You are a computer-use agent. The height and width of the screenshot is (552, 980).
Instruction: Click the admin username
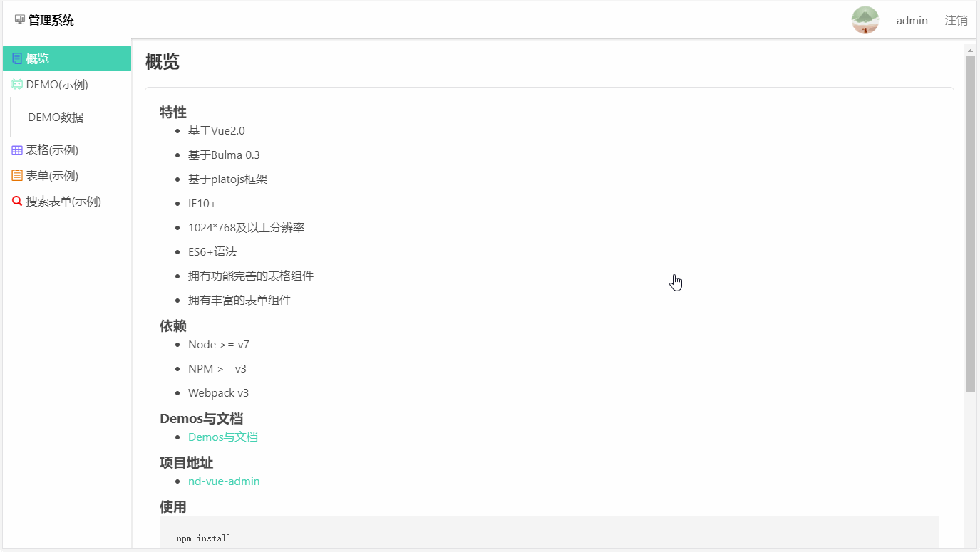click(912, 20)
